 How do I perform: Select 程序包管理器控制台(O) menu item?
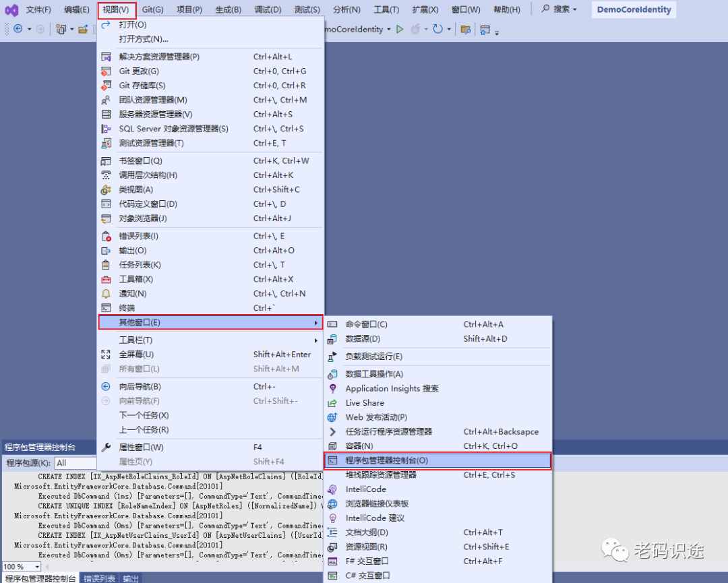click(437, 460)
